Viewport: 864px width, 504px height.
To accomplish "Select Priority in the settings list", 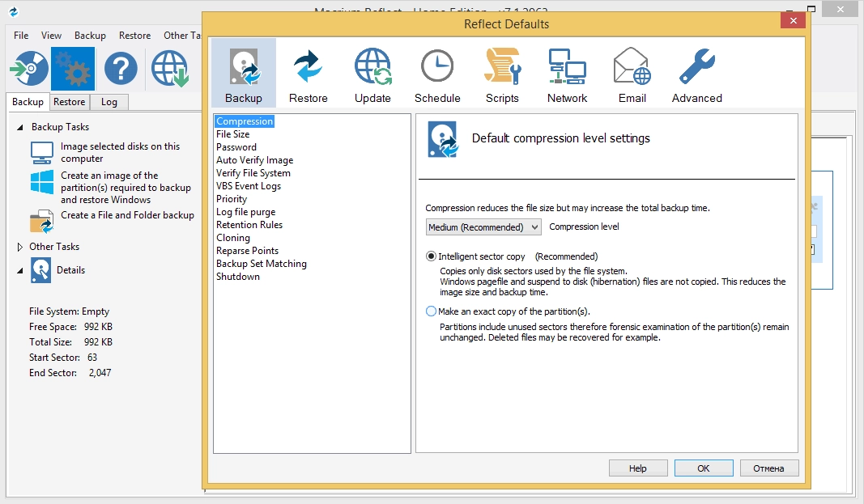I will 232,199.
